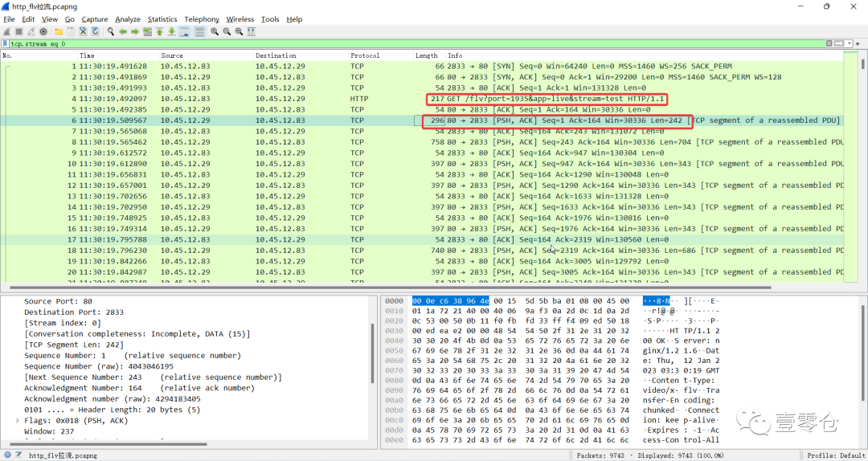Jump to the first packet
This screenshot has height=461, width=868.
(x=160, y=31)
